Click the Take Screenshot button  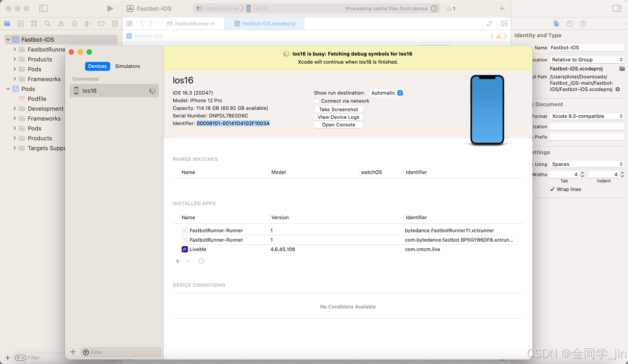(339, 109)
